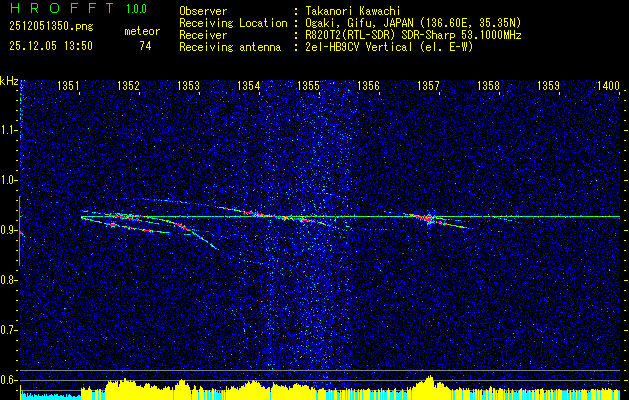The width and height of the screenshot is (629, 400).
Task: Click the 1358 time axis marker
Action: click(x=488, y=86)
